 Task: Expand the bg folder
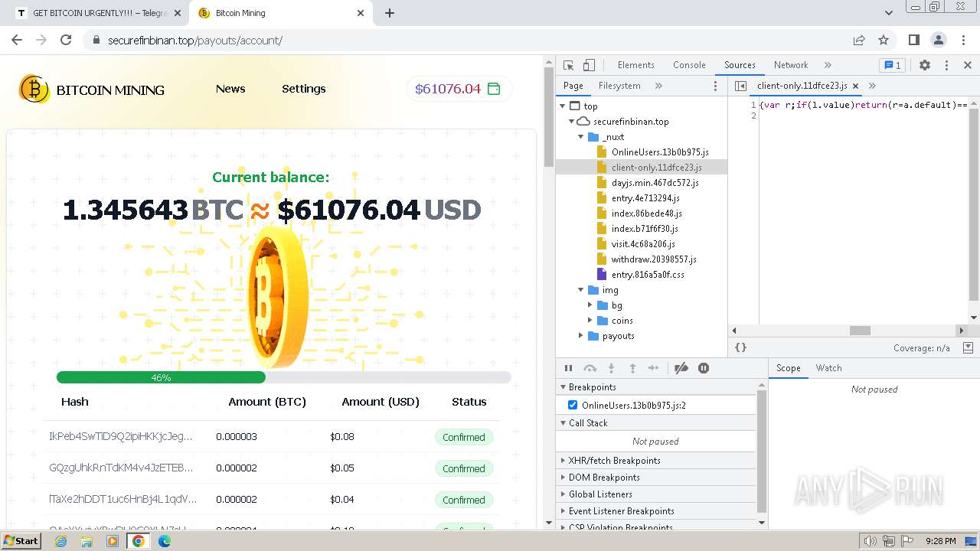pyautogui.click(x=590, y=305)
